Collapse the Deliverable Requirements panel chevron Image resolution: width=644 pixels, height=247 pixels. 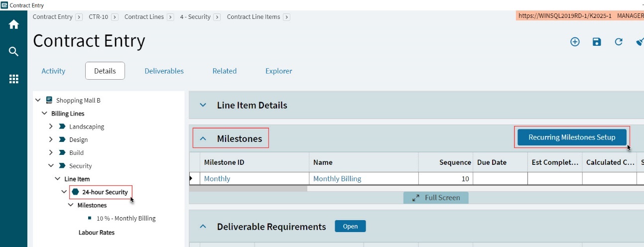pos(203,227)
